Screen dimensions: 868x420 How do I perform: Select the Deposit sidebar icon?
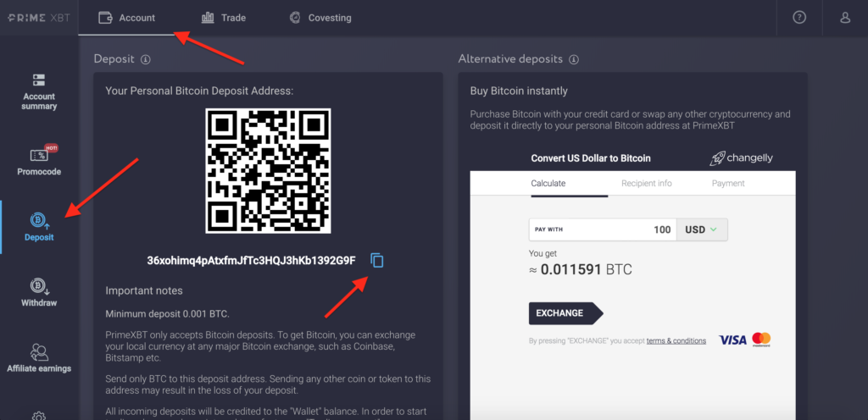click(39, 227)
